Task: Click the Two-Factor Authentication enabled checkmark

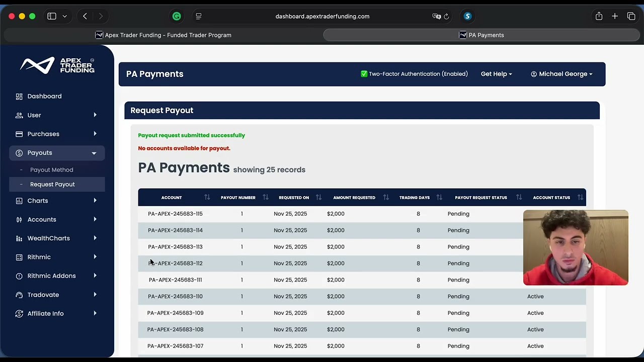Action: pyautogui.click(x=364, y=74)
